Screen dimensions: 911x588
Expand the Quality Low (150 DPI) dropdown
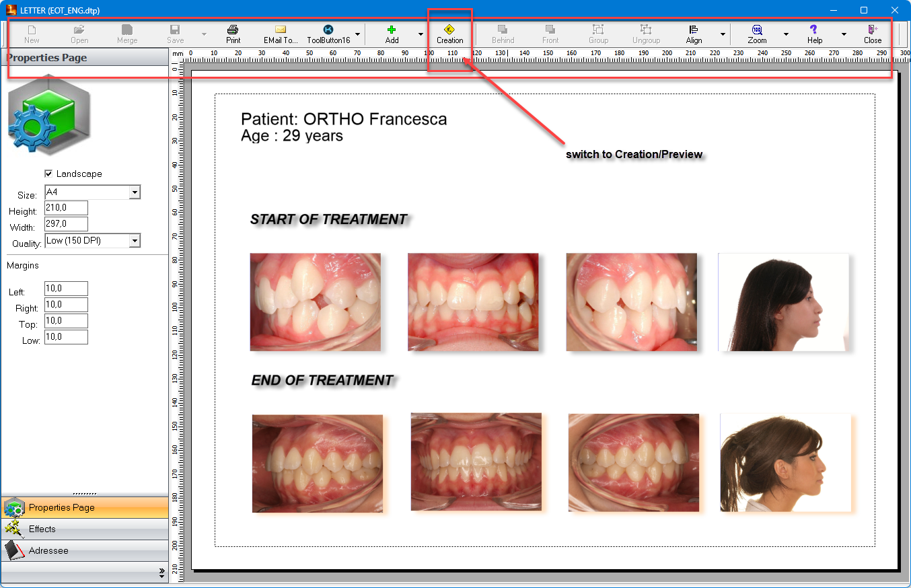coord(135,241)
